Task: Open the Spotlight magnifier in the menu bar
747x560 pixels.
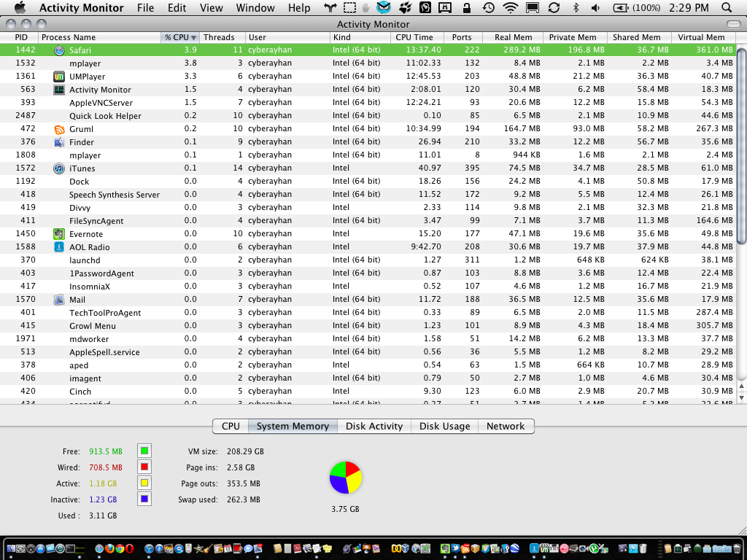Action: click(727, 7)
